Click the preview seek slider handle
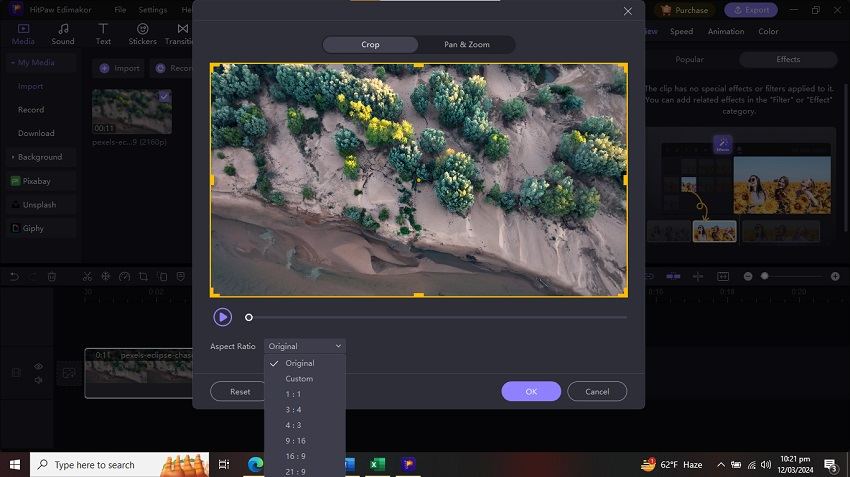The height and width of the screenshot is (477, 850). click(x=249, y=317)
